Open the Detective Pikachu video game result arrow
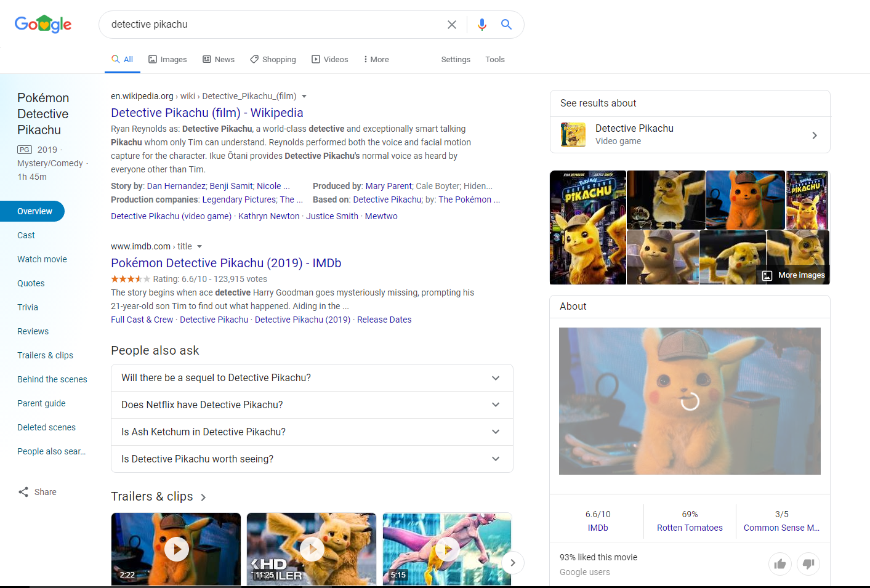 815,135
